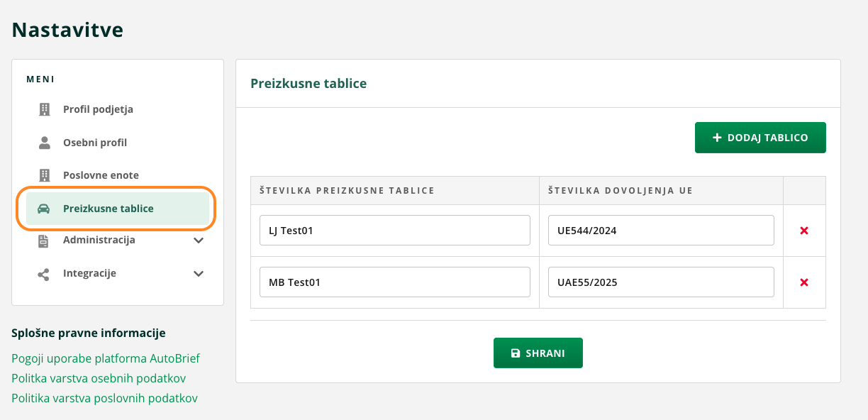Image resolution: width=868 pixels, height=420 pixels.
Task: Open the Profil podjetja menu item
Action: (98, 109)
